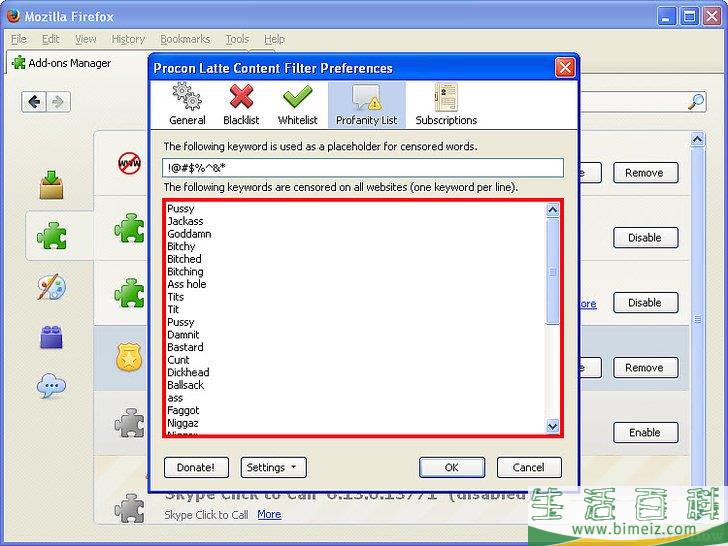Open the Whitelist pane
Screen dimensions: 728x546
click(x=298, y=105)
